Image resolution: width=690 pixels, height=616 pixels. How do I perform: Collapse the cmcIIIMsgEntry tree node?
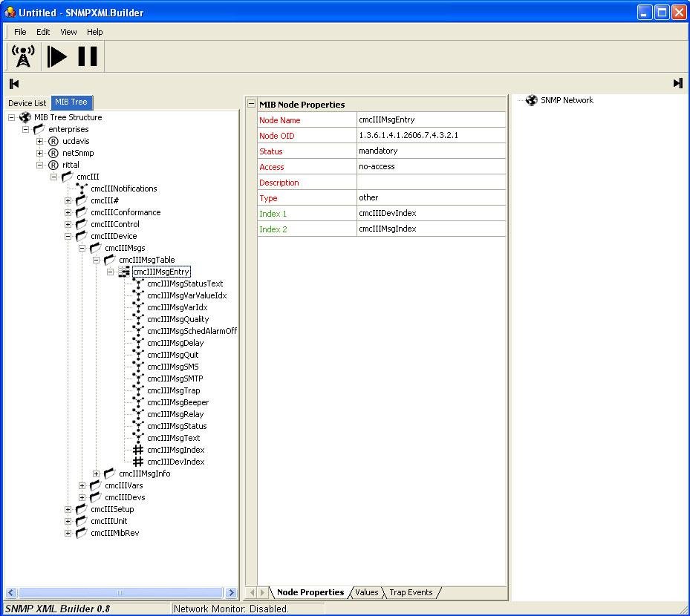pyautogui.click(x=110, y=272)
